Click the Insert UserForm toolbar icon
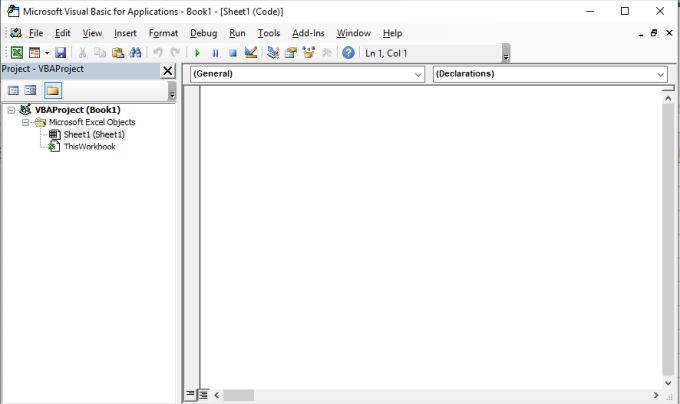680x404 pixels. [x=34, y=53]
